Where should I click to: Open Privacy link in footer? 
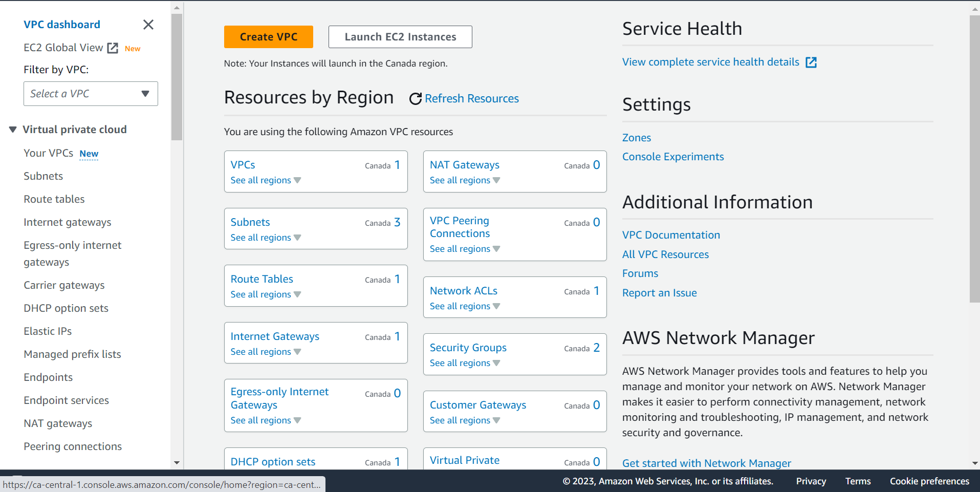[811, 481]
